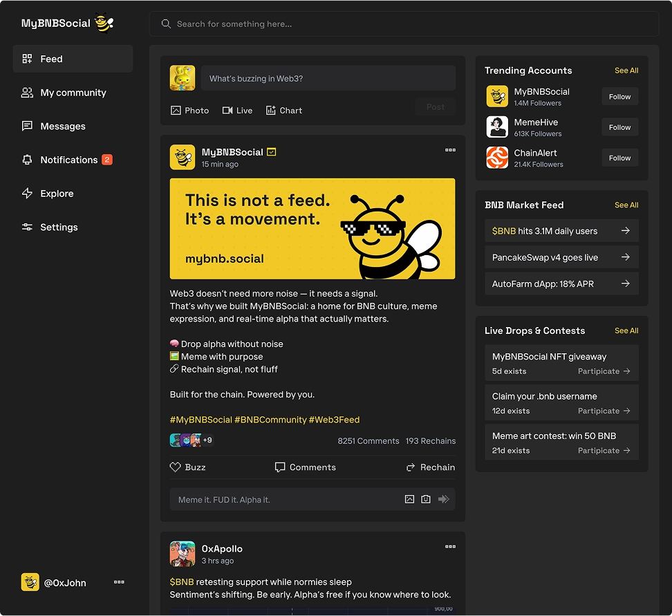Viewport: 672px width, 616px height.
Task: Click See All for Trending Accounts
Action: [x=626, y=71]
